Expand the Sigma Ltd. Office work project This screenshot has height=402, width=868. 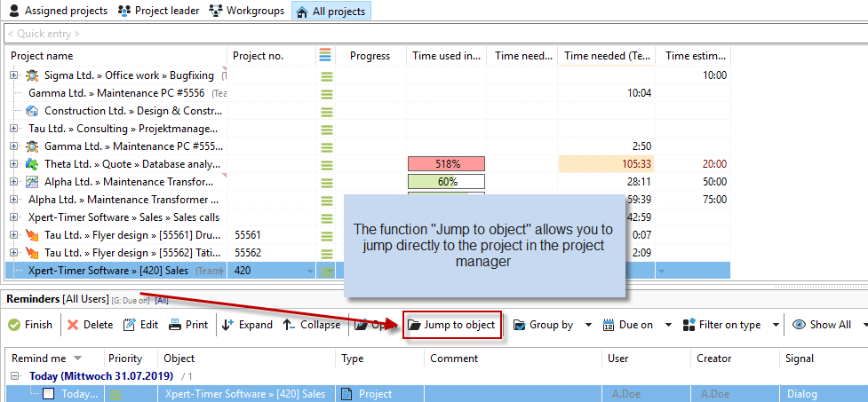(13, 75)
